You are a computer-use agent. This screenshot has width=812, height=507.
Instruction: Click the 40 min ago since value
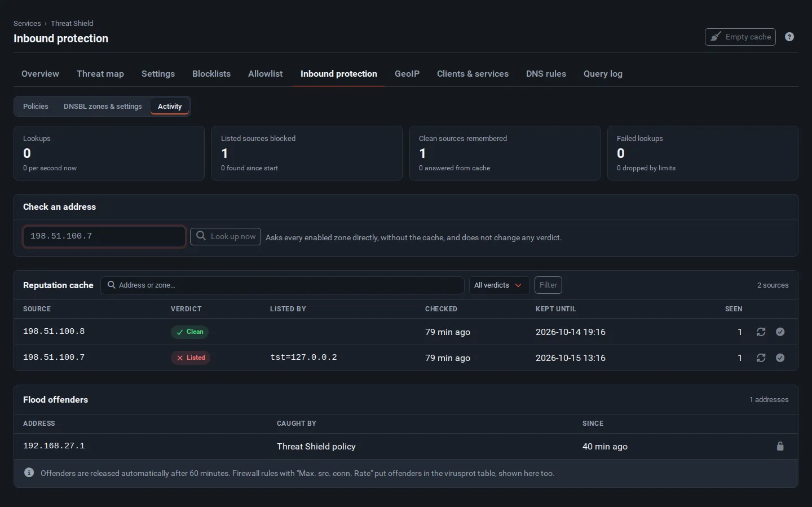click(x=605, y=446)
